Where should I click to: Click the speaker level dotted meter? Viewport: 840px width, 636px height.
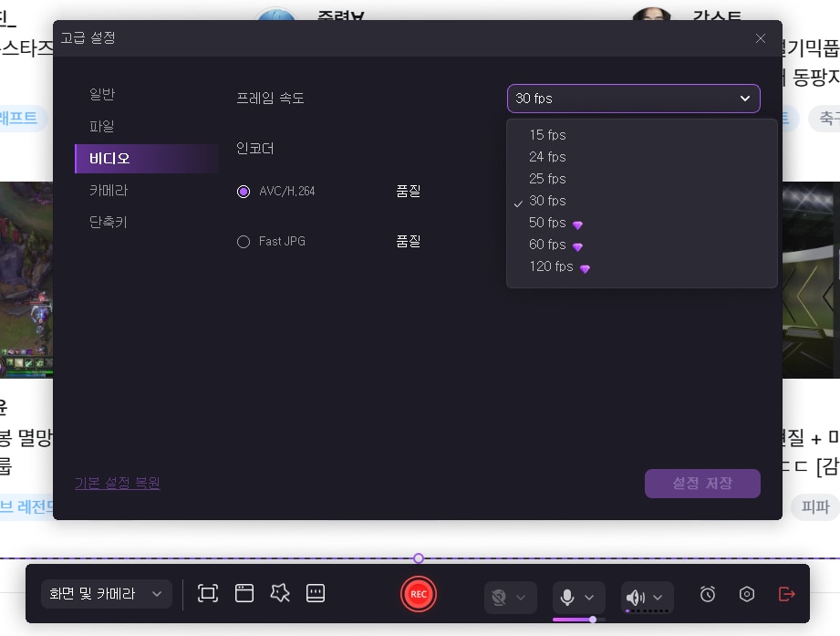click(x=647, y=610)
